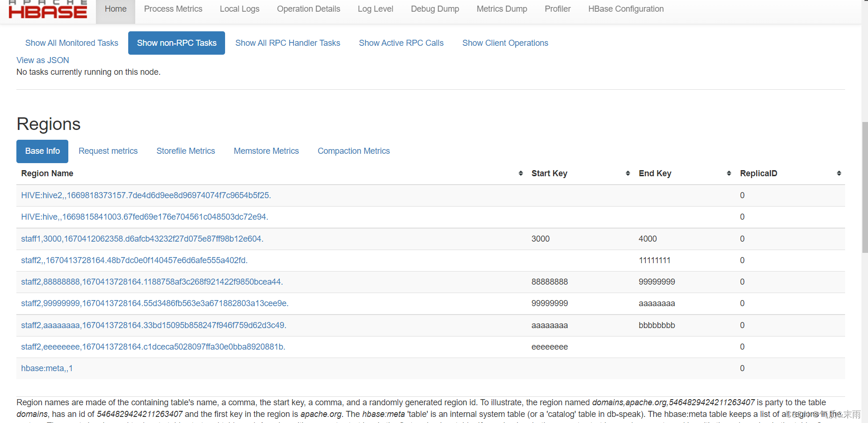The width and height of the screenshot is (868, 423).
Task: Open staff2,88888888 region link
Action: click(x=152, y=282)
